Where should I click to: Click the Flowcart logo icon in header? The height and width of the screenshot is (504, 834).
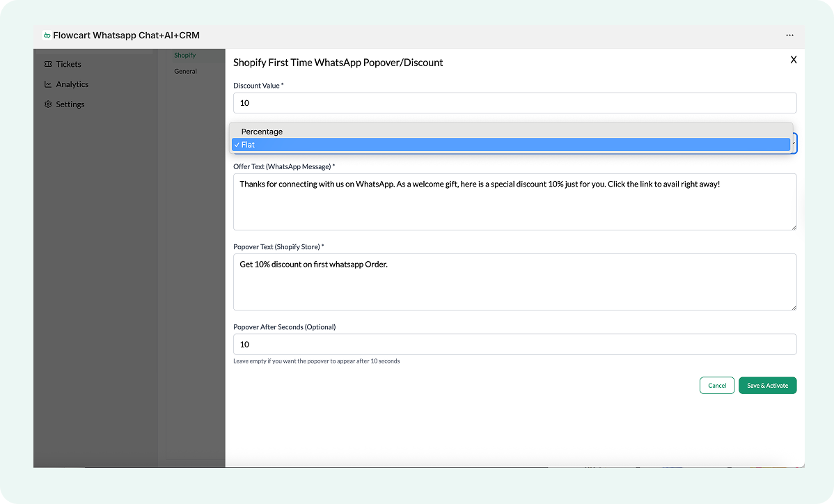[47, 36]
